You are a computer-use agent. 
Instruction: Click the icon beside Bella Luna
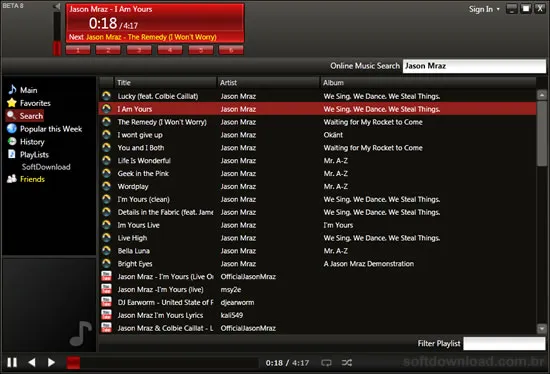pyautogui.click(x=106, y=251)
